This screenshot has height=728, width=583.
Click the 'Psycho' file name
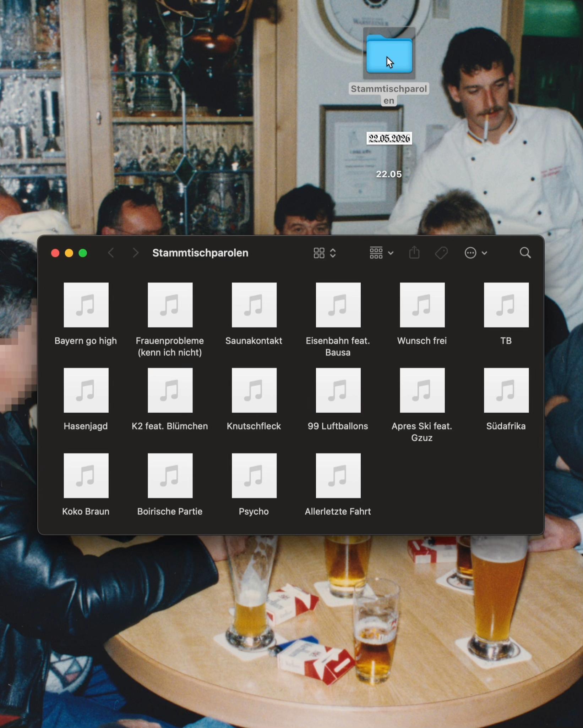[254, 512]
